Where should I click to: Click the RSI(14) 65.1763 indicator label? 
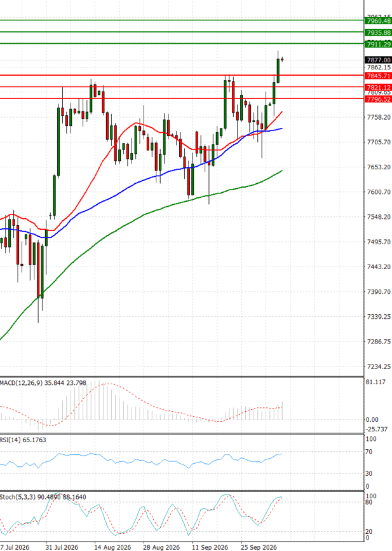click(23, 440)
